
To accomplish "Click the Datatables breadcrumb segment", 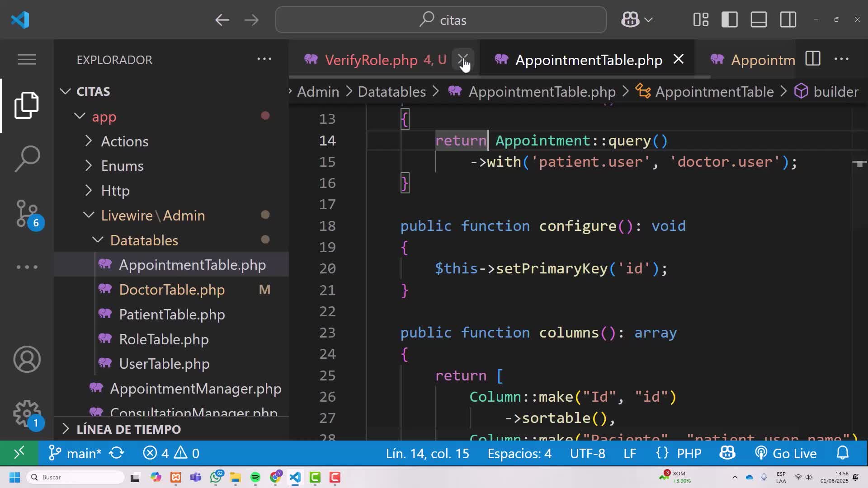I will pyautogui.click(x=392, y=92).
